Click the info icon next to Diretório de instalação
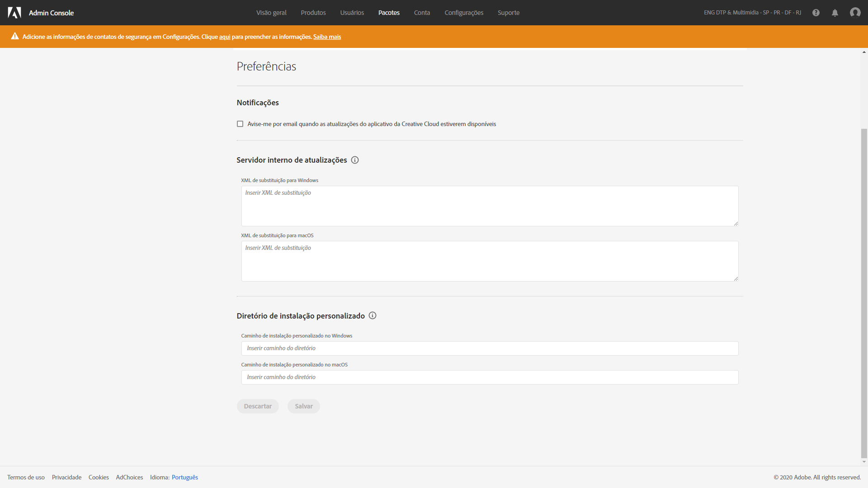This screenshot has width=868, height=488. click(x=373, y=316)
